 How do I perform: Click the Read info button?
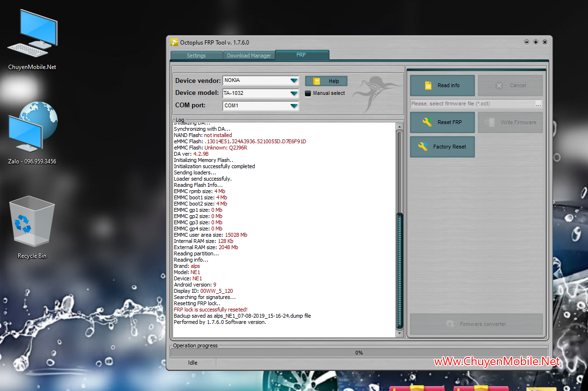click(442, 85)
